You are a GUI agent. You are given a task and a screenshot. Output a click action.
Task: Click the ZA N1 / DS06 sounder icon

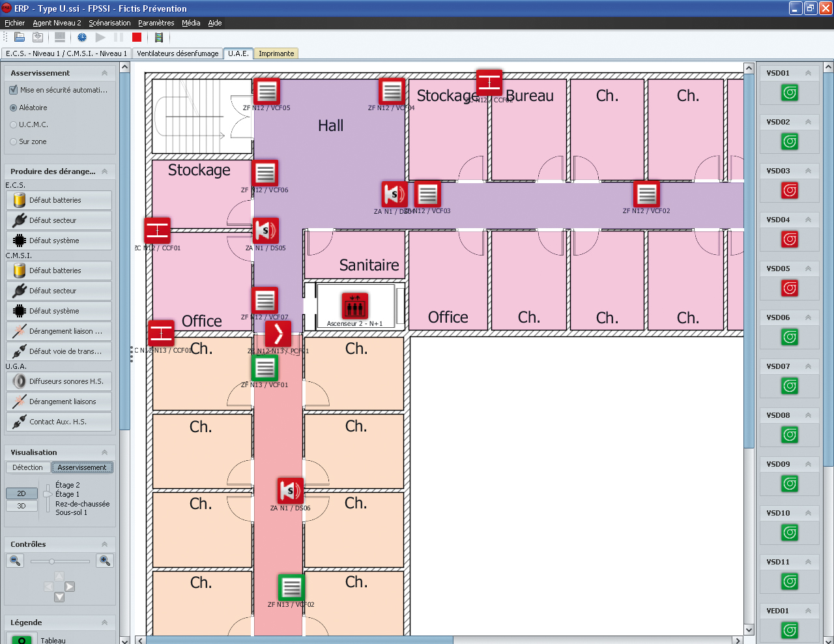click(x=290, y=491)
